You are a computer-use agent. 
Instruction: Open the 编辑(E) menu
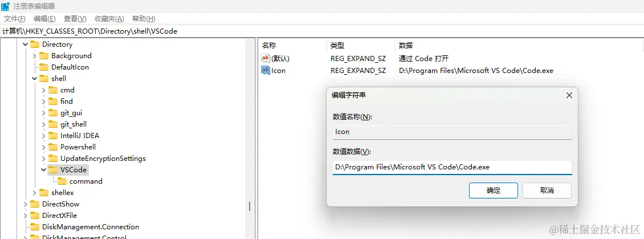44,18
